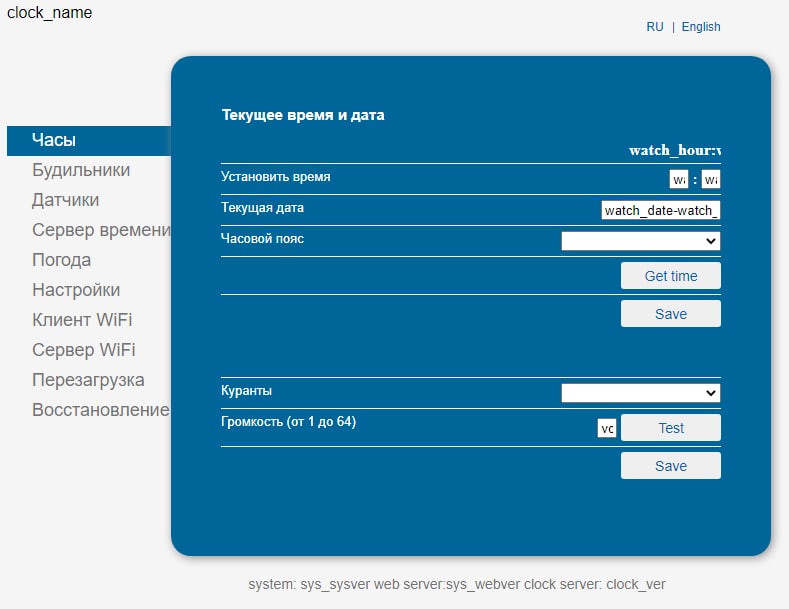This screenshot has width=789, height=609.
Task: Save the time and date settings
Action: point(671,314)
